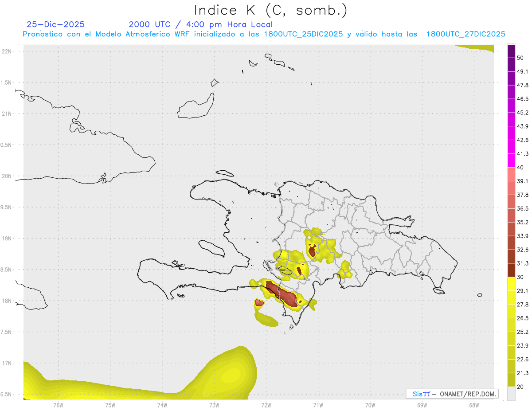Click the "39.1" color scale label
The height and width of the screenshot is (411, 532).
click(523, 181)
